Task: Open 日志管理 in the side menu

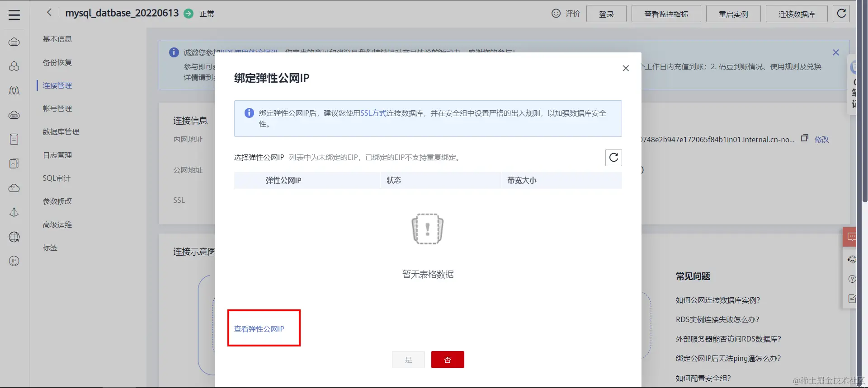Action: pos(57,155)
